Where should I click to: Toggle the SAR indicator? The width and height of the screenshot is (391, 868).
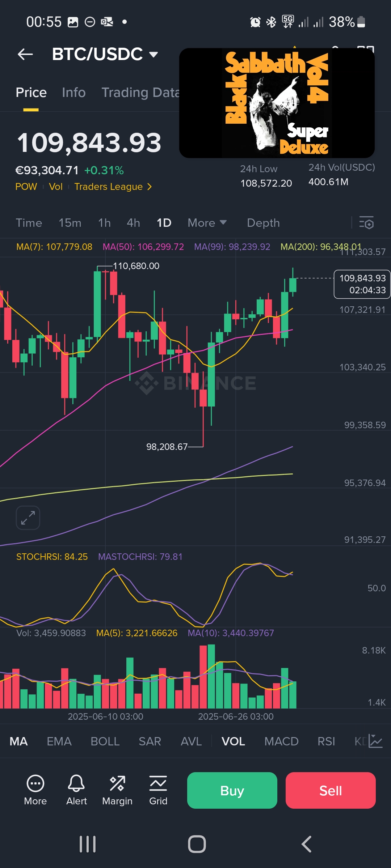click(150, 741)
